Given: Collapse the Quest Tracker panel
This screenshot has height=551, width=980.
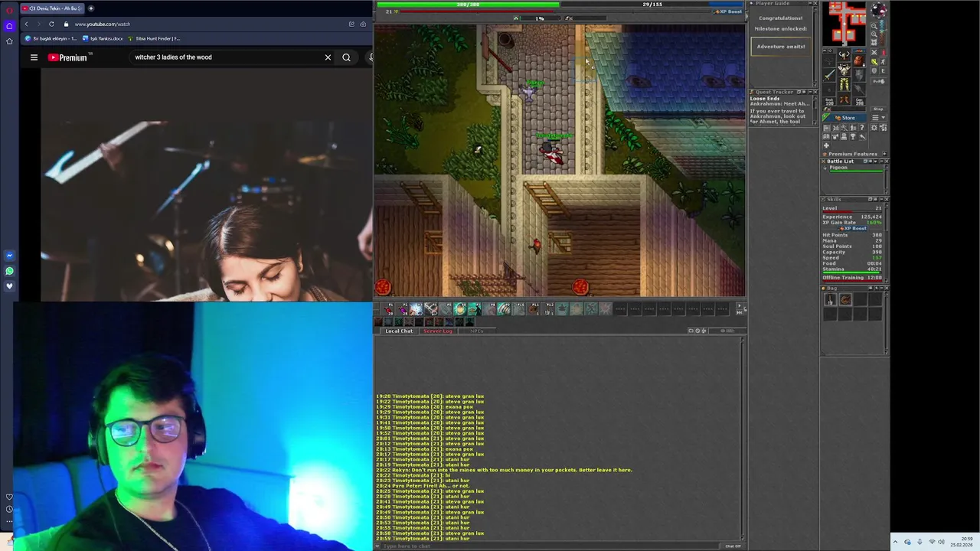Looking at the screenshot, I should 810,92.
